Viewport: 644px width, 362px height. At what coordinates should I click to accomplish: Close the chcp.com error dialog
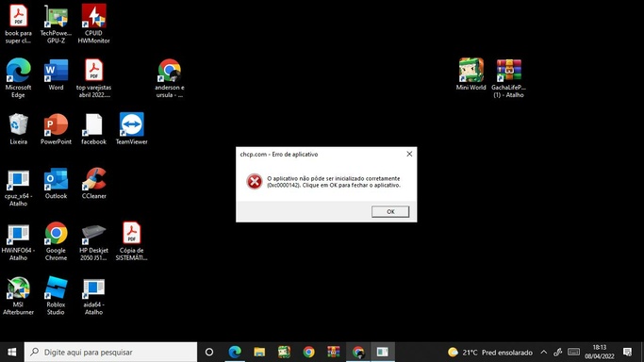pyautogui.click(x=409, y=154)
